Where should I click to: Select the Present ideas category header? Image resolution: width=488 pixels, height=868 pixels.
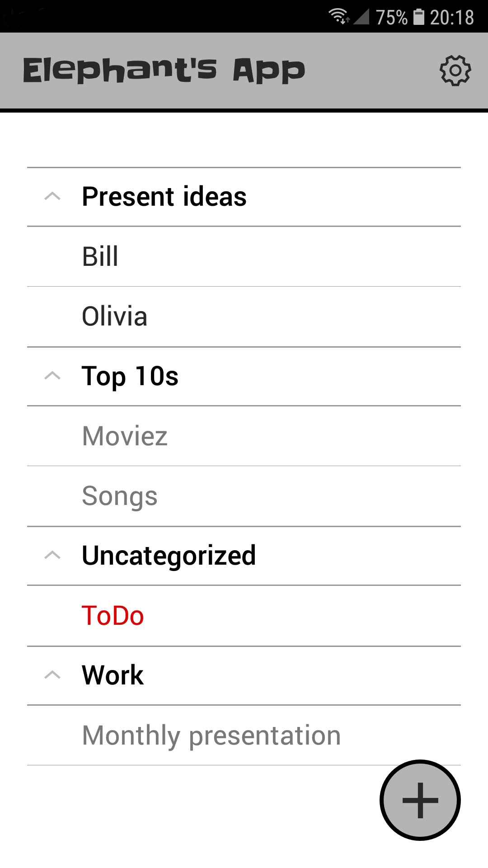pyautogui.click(x=164, y=196)
